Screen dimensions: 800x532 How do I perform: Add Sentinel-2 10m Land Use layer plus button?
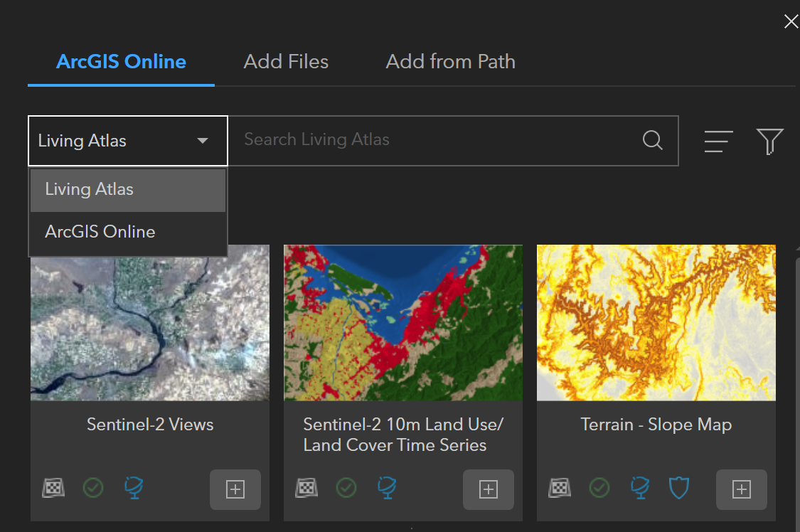tap(489, 489)
